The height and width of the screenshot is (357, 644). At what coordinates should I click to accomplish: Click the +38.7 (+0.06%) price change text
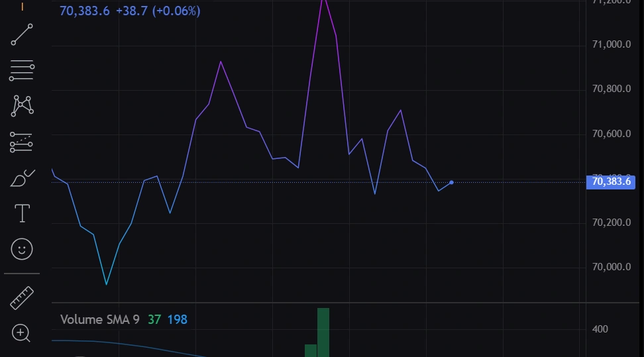(x=158, y=11)
